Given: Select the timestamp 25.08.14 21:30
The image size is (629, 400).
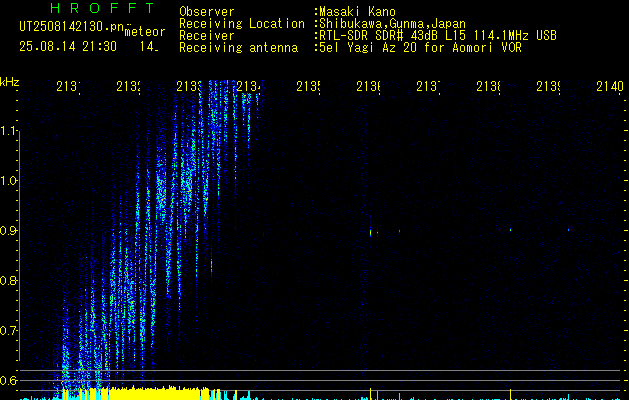Looking at the screenshot, I should click(x=68, y=47).
